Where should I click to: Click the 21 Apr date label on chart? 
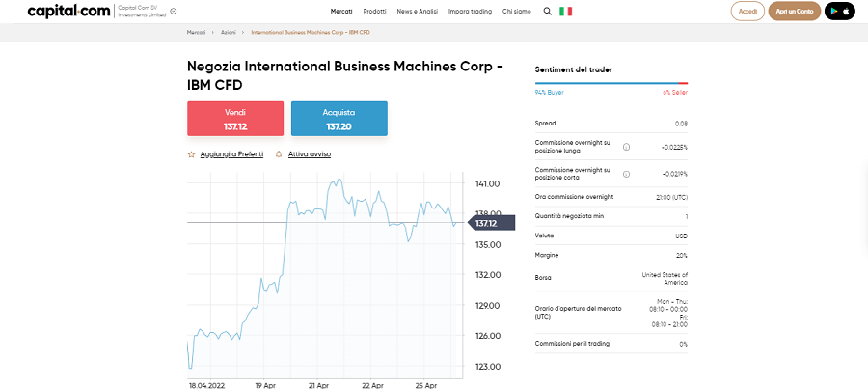[x=319, y=384]
